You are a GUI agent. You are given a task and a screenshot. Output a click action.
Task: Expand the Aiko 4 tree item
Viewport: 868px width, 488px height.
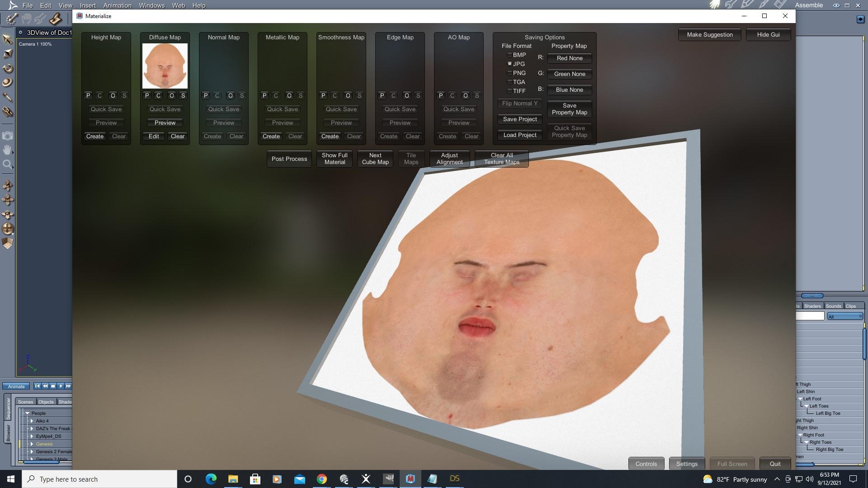pos(32,421)
